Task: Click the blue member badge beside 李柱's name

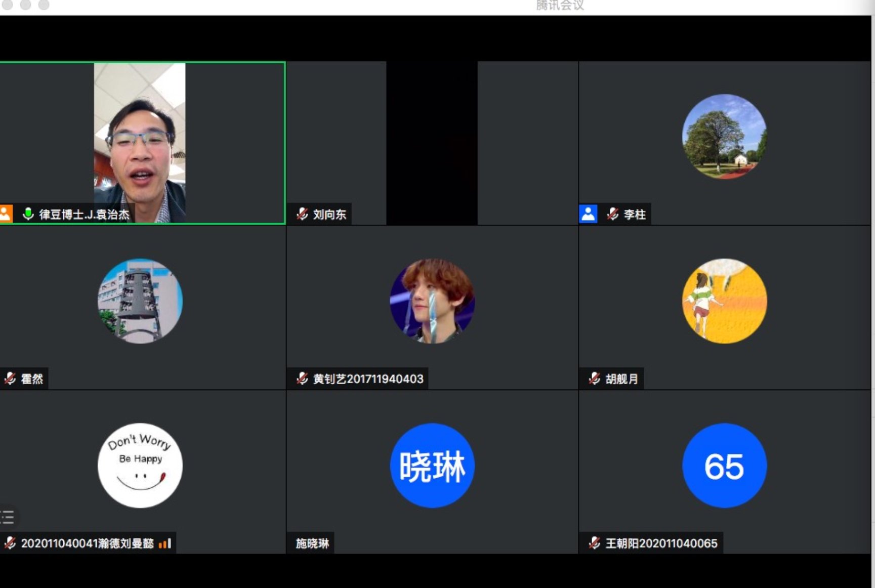Action: click(589, 214)
